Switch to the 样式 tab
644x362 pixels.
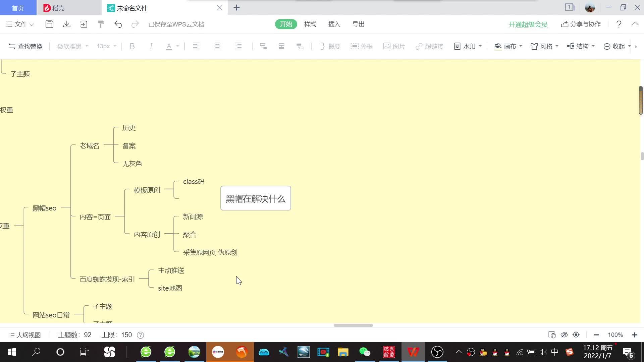click(x=310, y=24)
